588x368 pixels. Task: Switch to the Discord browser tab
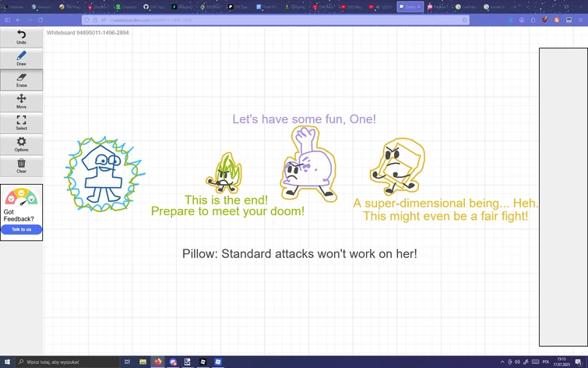click(x=98, y=7)
